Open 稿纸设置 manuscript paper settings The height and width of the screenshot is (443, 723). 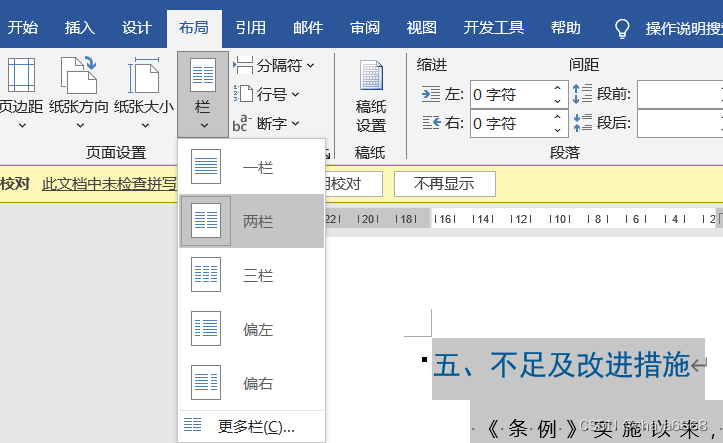coord(371,96)
